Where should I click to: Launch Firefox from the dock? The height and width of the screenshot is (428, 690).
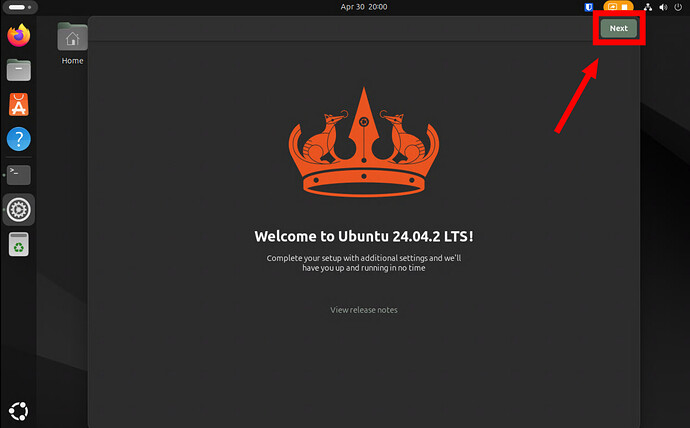coord(18,36)
